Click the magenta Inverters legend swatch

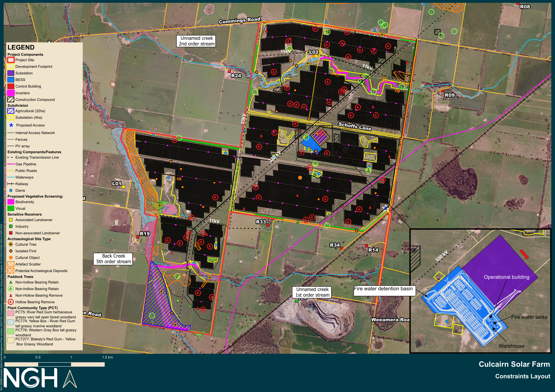(11, 93)
